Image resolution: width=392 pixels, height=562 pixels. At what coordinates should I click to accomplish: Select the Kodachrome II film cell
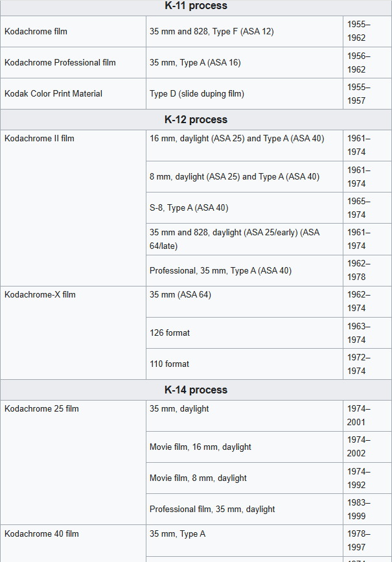[40, 139]
